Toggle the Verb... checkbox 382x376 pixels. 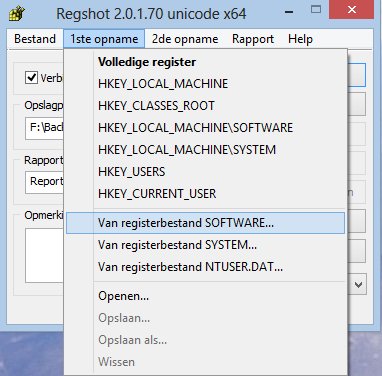click(x=31, y=78)
